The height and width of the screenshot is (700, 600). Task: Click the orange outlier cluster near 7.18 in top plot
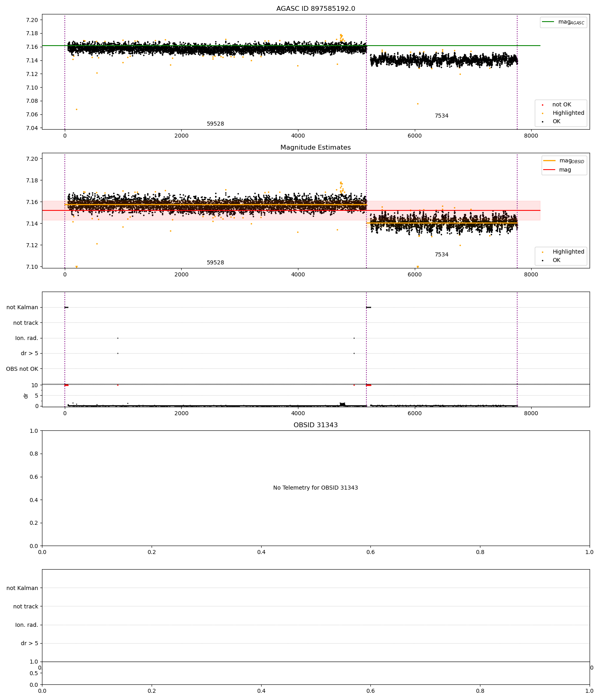pyautogui.click(x=341, y=37)
